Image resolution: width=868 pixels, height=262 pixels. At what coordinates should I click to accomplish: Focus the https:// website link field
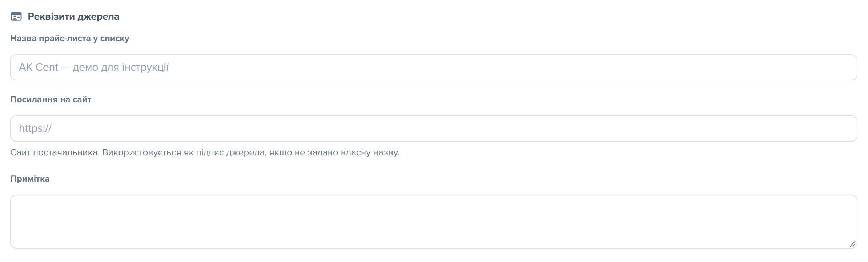pyautogui.click(x=434, y=128)
